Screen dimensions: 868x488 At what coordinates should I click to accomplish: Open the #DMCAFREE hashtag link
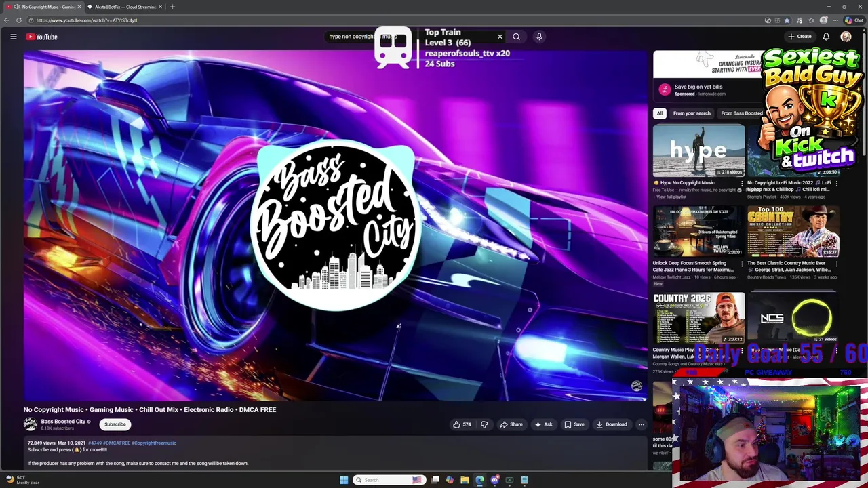(x=116, y=443)
